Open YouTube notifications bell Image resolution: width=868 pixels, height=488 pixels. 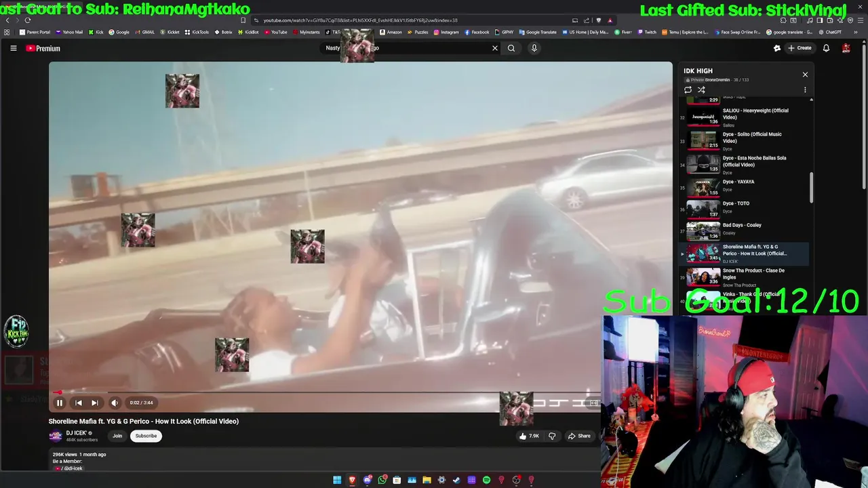click(826, 48)
